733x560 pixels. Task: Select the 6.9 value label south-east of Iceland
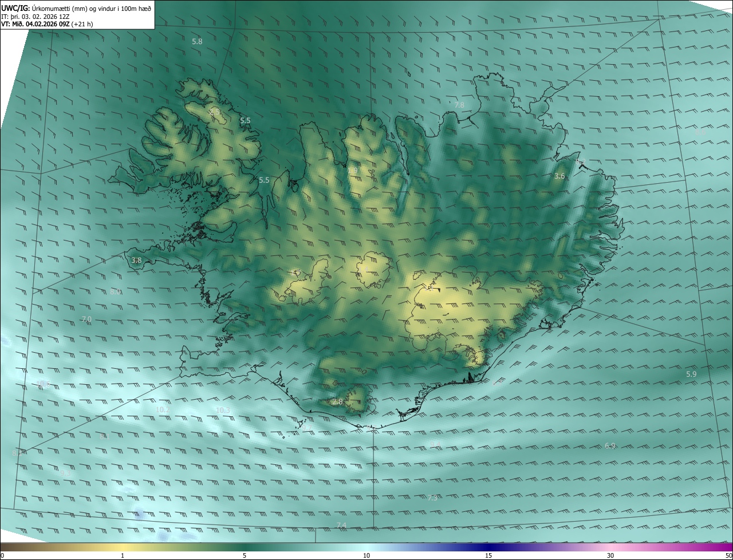(610, 446)
